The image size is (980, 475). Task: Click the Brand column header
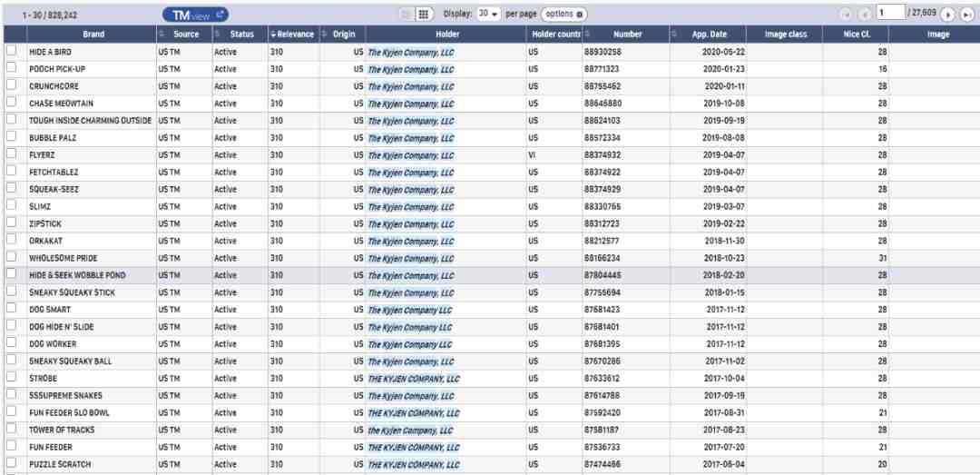(93, 35)
